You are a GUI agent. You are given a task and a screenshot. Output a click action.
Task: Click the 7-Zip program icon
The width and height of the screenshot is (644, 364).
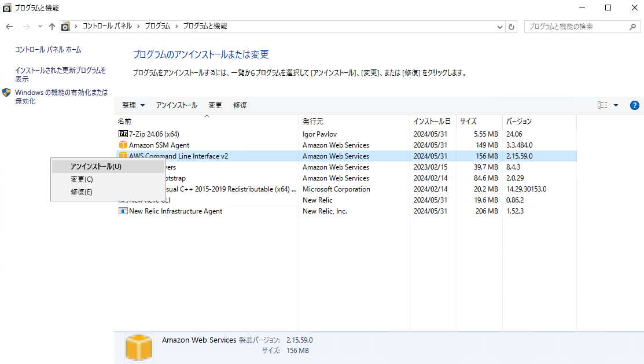[123, 134]
